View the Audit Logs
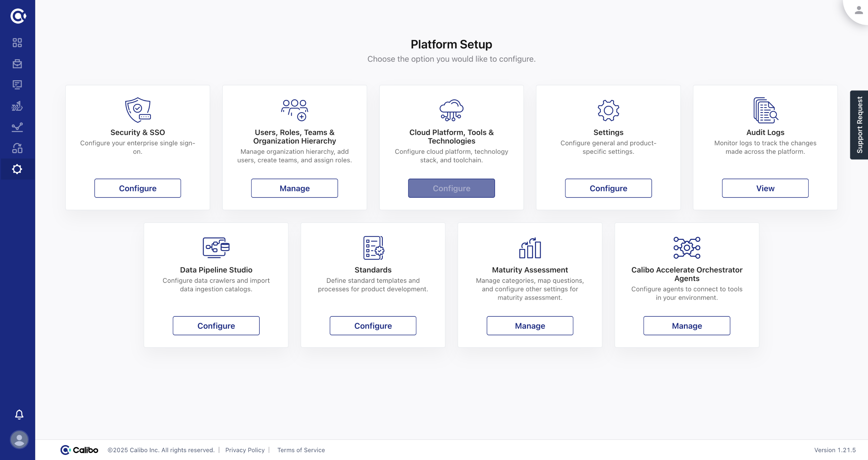This screenshot has height=460, width=868. (x=765, y=188)
